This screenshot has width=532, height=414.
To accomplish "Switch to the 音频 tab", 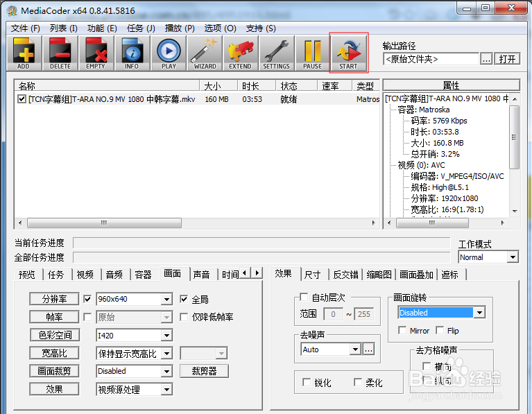I will (114, 275).
